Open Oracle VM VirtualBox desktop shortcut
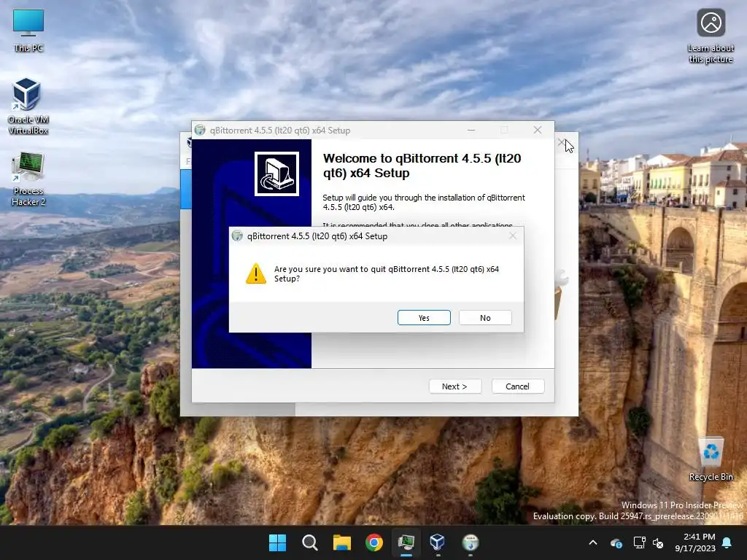747x560 pixels. coord(28,106)
